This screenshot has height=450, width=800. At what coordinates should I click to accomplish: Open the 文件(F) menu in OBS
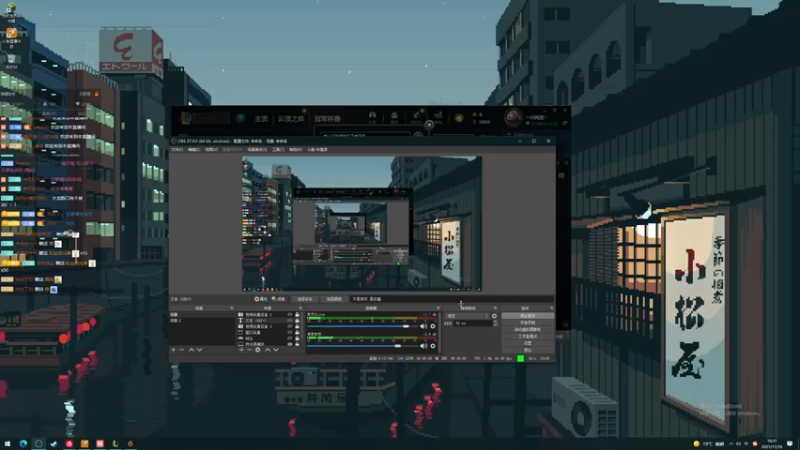pyautogui.click(x=177, y=149)
